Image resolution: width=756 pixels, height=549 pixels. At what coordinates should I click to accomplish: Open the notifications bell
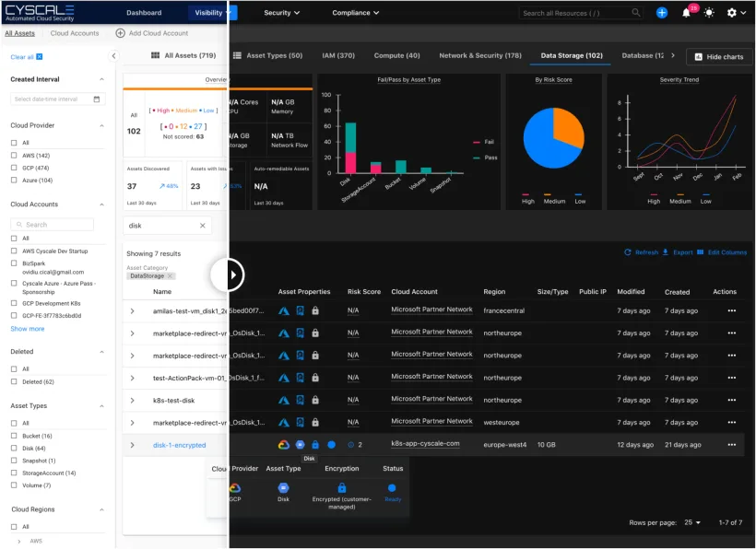click(686, 13)
